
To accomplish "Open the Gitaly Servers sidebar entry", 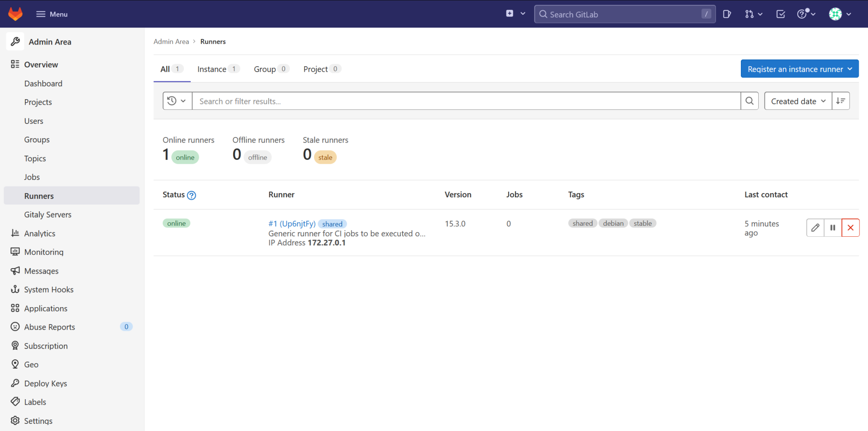I will click(47, 214).
